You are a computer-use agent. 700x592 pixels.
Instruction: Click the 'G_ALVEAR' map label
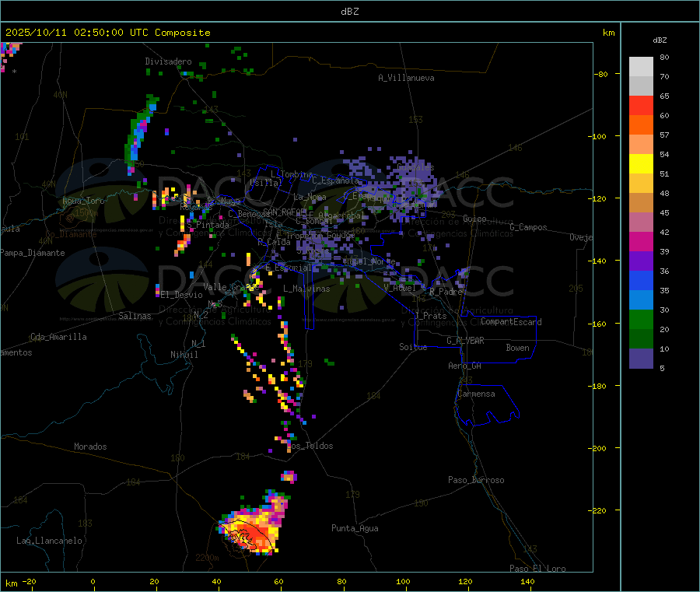465,341
